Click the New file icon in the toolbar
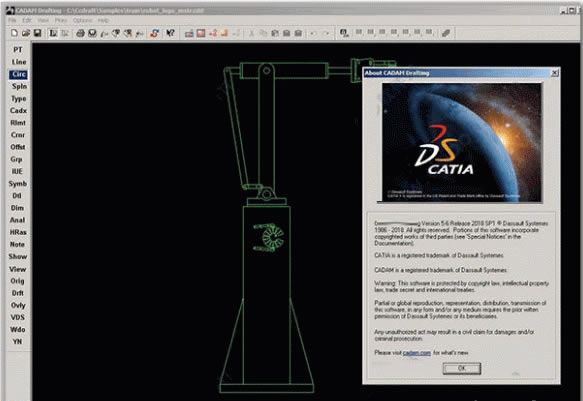This screenshot has height=401, width=583. click(x=14, y=33)
